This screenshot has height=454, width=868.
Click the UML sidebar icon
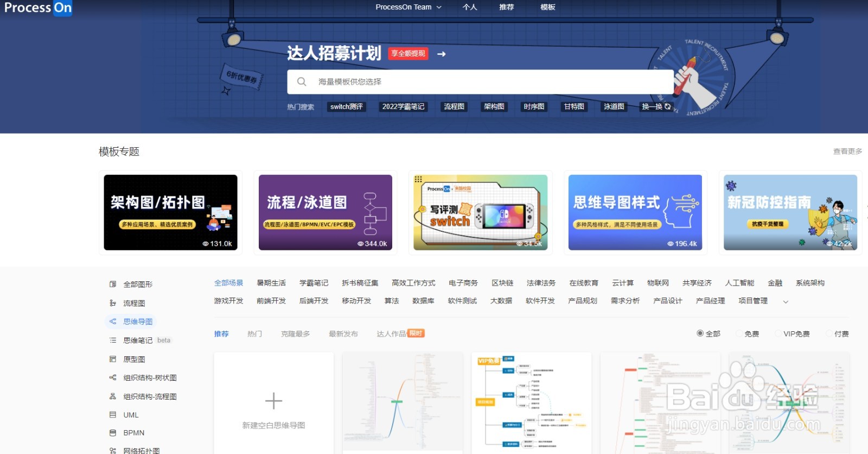(113, 415)
